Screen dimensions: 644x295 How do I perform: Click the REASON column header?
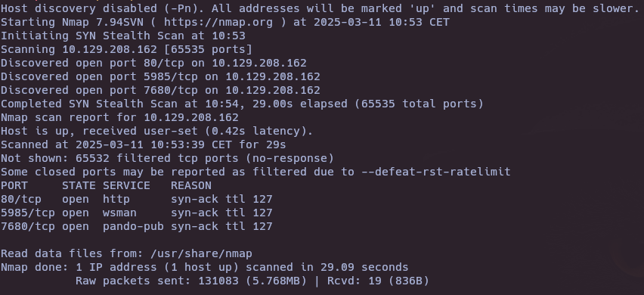191,186
